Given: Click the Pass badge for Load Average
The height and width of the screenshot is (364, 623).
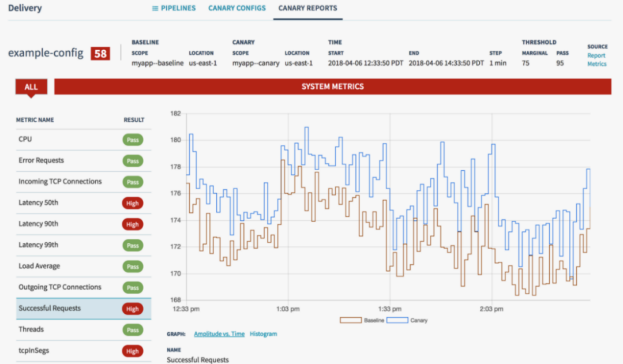Looking at the screenshot, I should (x=133, y=267).
